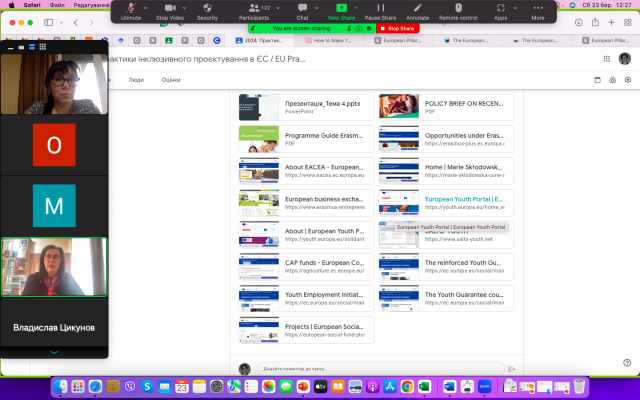Open the Safari menu in the menu bar
This screenshot has height=400, width=640.
[32, 5]
